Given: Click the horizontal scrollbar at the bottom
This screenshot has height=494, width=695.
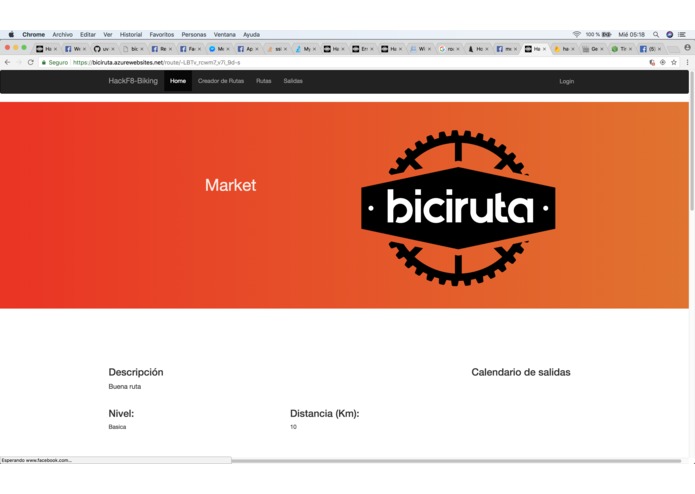Looking at the screenshot, I should pyautogui.click(x=457, y=461).
